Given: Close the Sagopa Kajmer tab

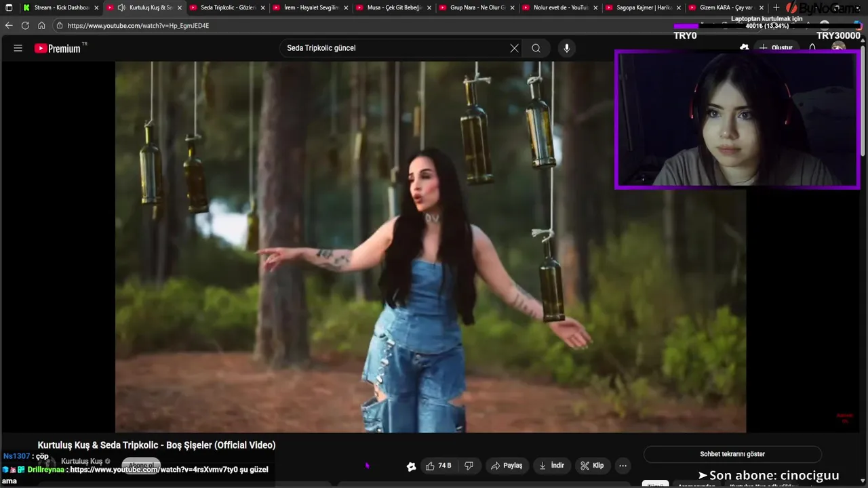Looking at the screenshot, I should point(679,7).
